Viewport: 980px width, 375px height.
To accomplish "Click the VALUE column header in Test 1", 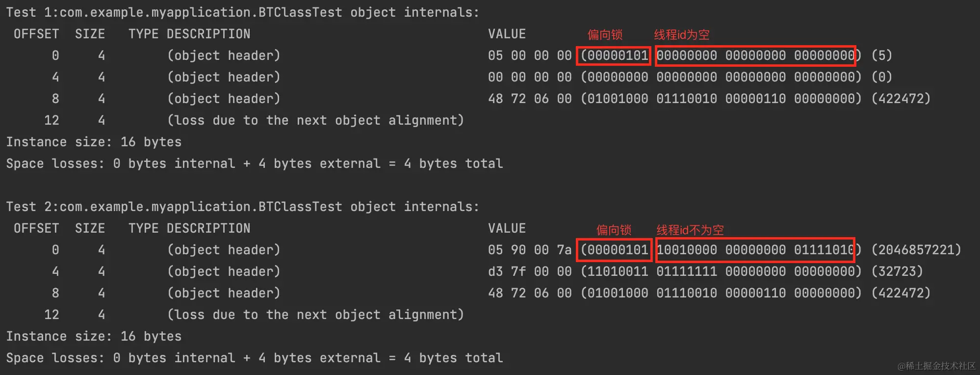I will (507, 34).
